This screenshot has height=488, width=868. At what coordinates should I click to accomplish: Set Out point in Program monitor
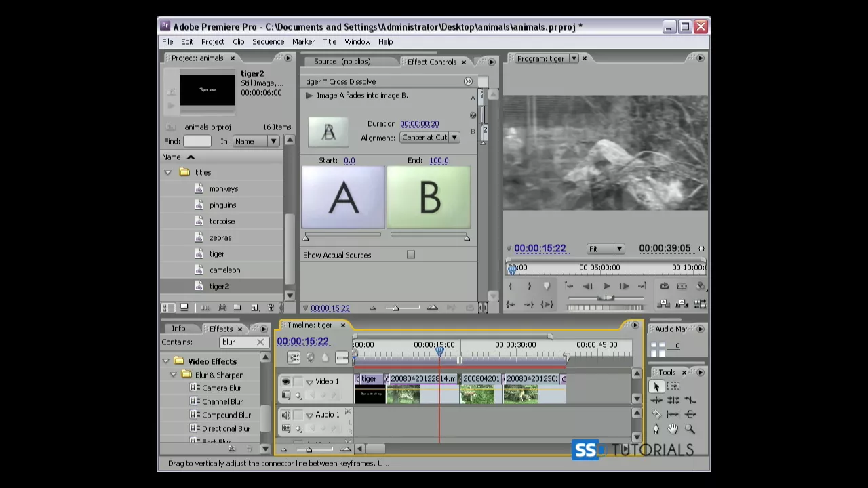pos(530,286)
